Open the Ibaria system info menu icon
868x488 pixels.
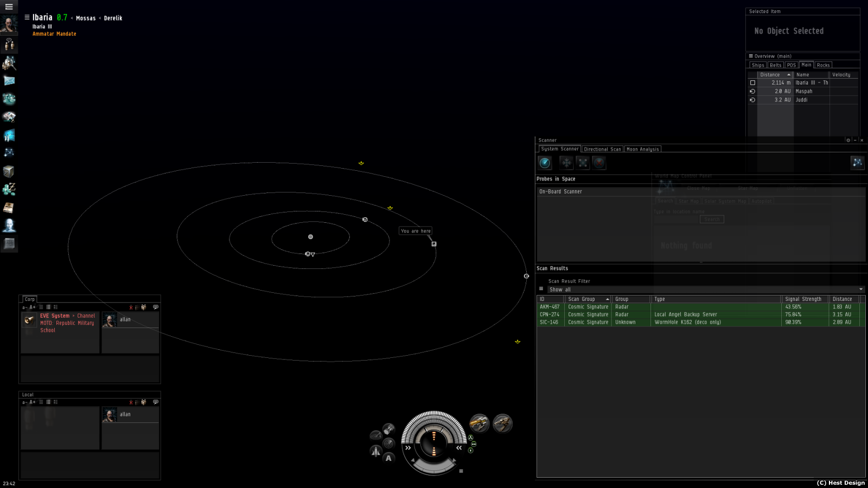[27, 17]
